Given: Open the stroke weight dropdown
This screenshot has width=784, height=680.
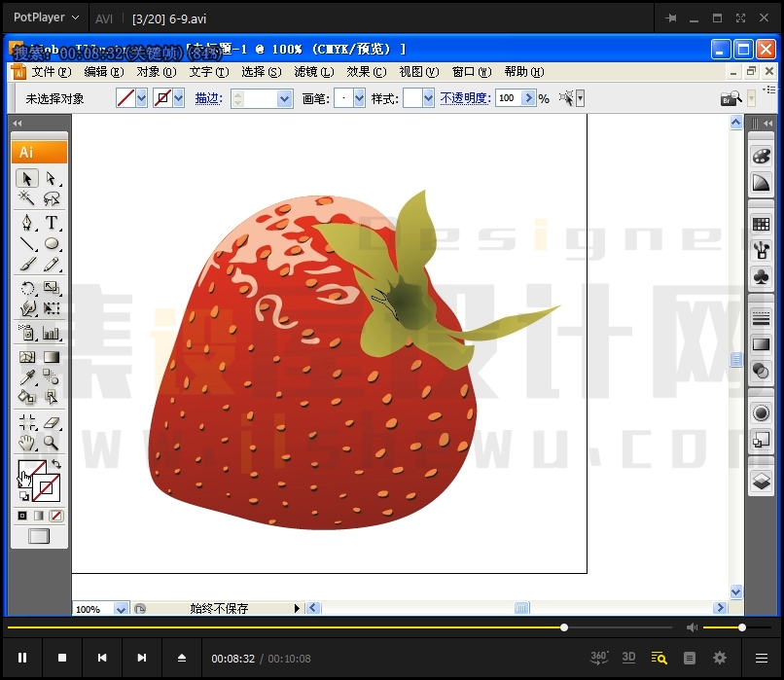Looking at the screenshot, I should (x=284, y=98).
